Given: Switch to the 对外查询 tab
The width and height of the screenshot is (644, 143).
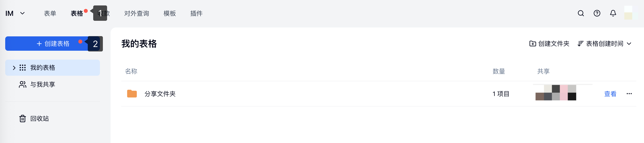Looking at the screenshot, I should pos(137,13).
